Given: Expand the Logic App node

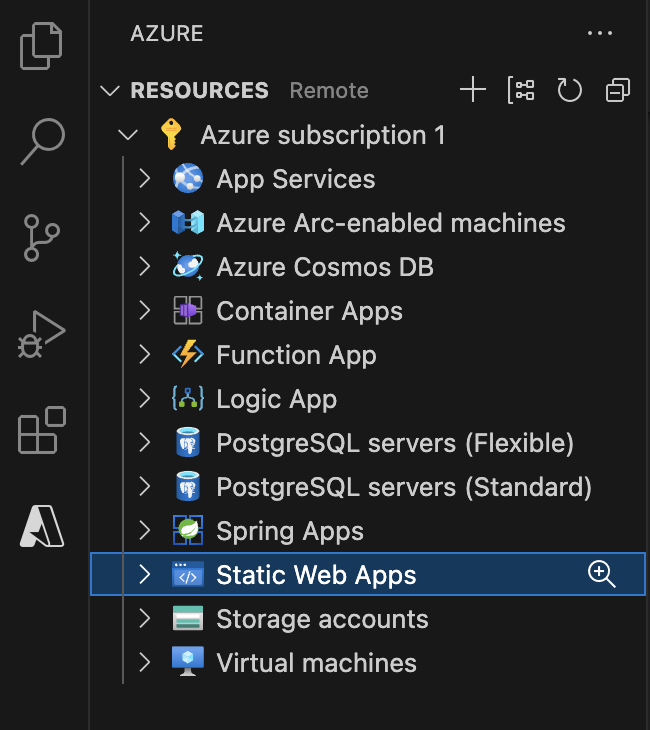Looking at the screenshot, I should click(x=145, y=399).
